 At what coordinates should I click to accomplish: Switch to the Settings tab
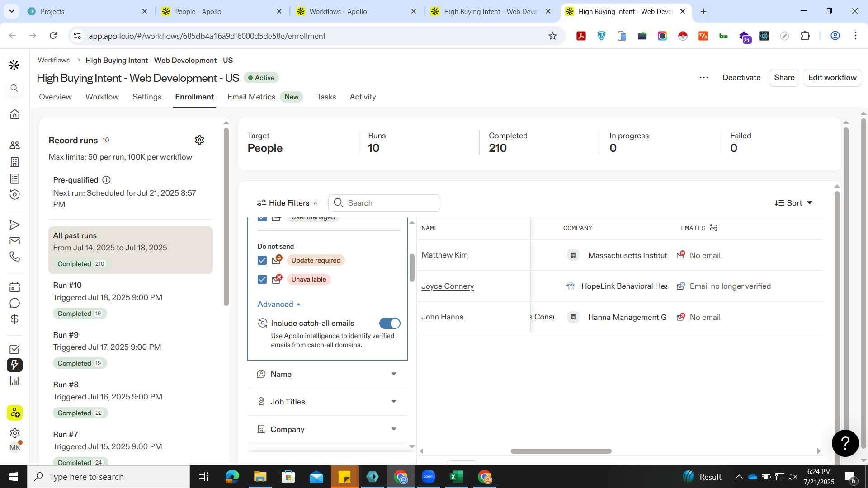click(147, 97)
